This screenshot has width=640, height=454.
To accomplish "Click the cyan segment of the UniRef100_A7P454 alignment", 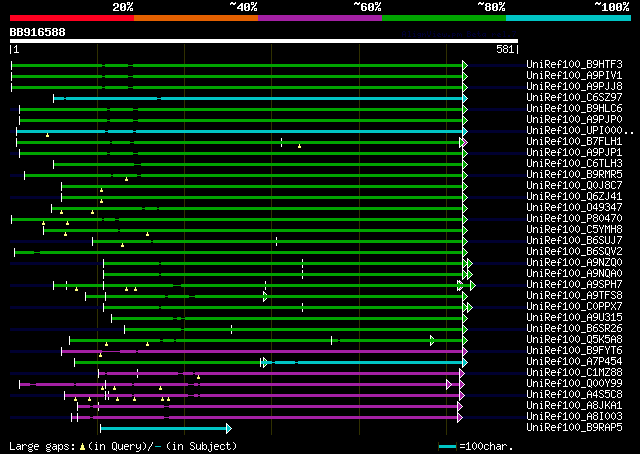I will [x=365, y=362].
